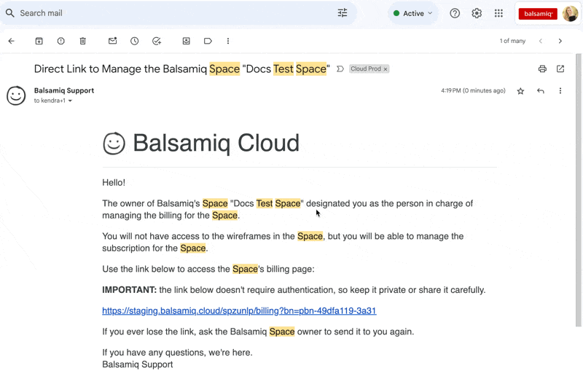Add this email to Tasks

tap(157, 42)
